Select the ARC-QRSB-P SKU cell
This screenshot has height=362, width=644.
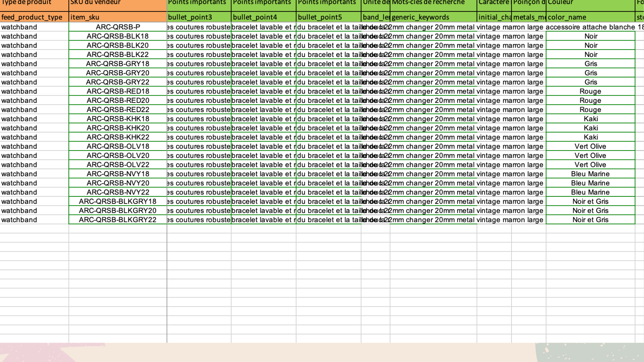pyautogui.click(x=118, y=27)
